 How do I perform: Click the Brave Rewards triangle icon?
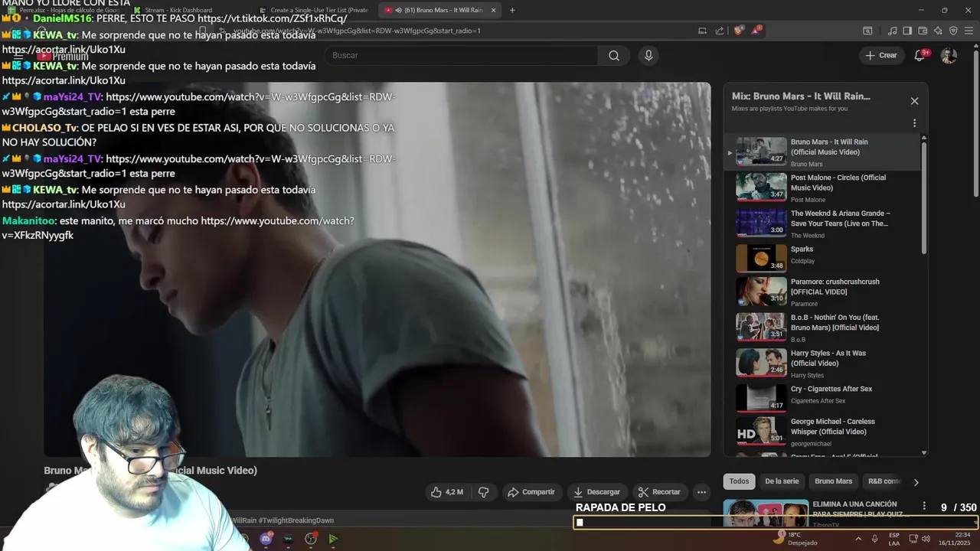[756, 31]
